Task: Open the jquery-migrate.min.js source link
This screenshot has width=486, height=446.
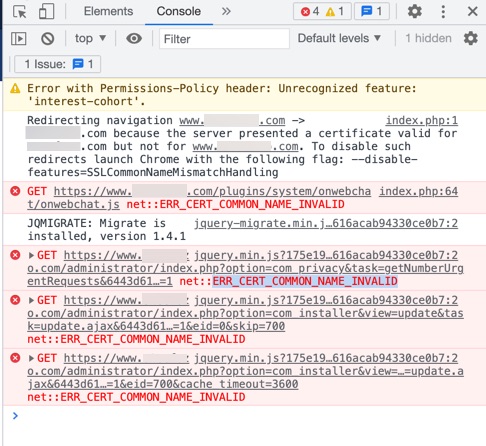Action: (326, 223)
